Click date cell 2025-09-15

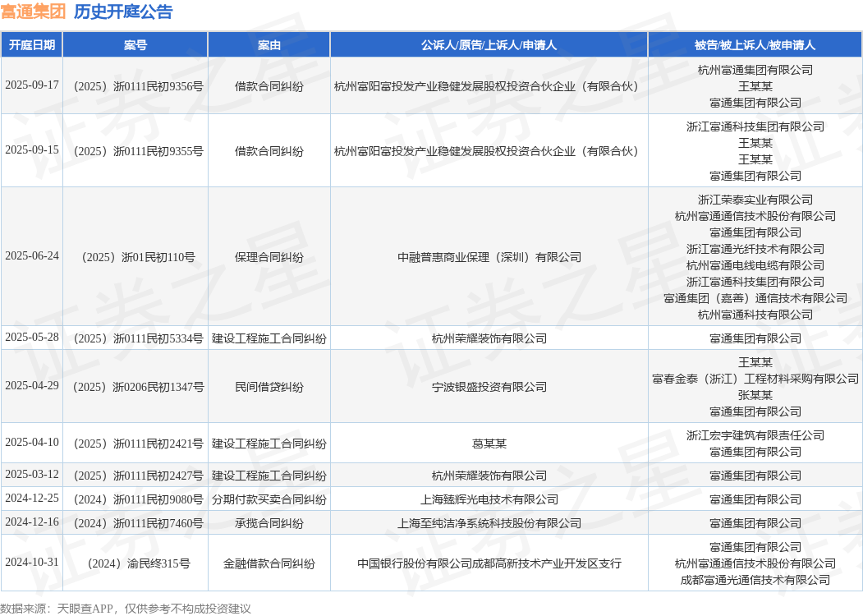(x=32, y=150)
